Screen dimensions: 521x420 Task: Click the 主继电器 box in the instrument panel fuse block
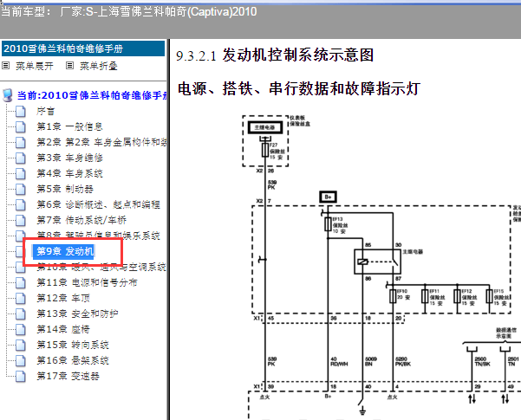click(x=265, y=127)
